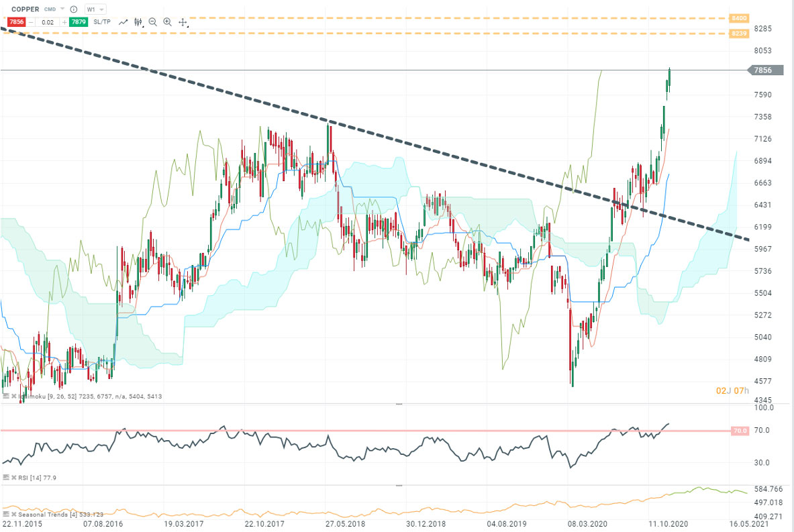Viewport: 794px width, 532px height.
Task: Click the 19.03.2017 date axis label
Action: (x=183, y=524)
